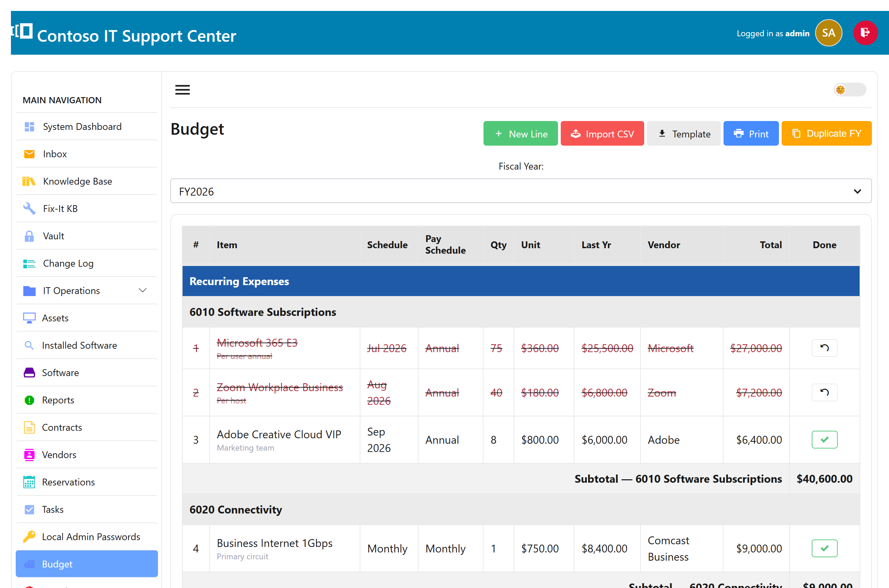889x588 pixels.
Task: Open Contracts menu item
Action: pyautogui.click(x=87, y=428)
